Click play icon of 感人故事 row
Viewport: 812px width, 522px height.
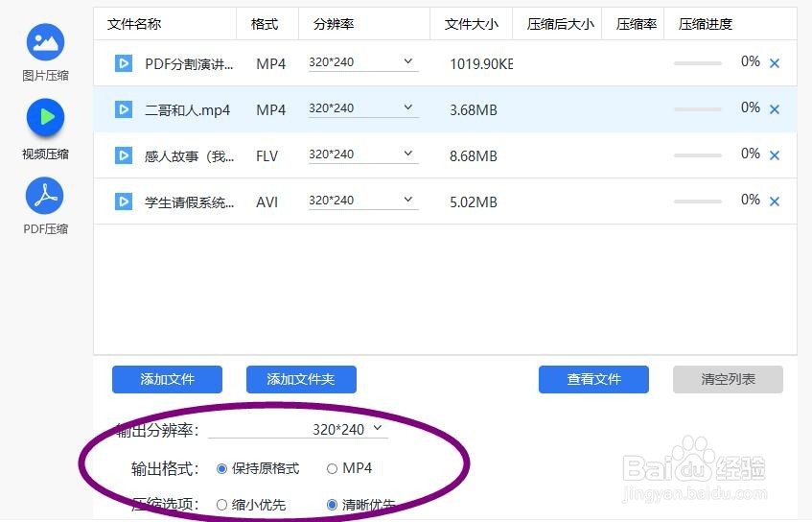click(x=124, y=155)
